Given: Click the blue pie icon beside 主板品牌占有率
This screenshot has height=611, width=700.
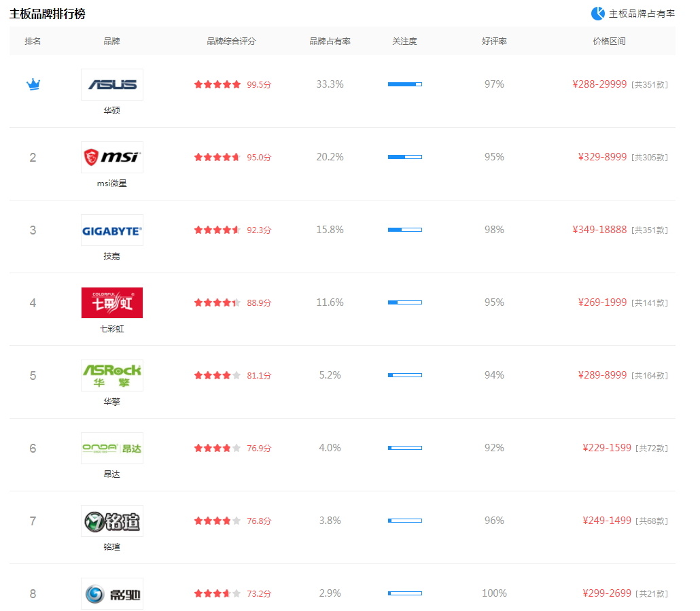Looking at the screenshot, I should pos(598,14).
